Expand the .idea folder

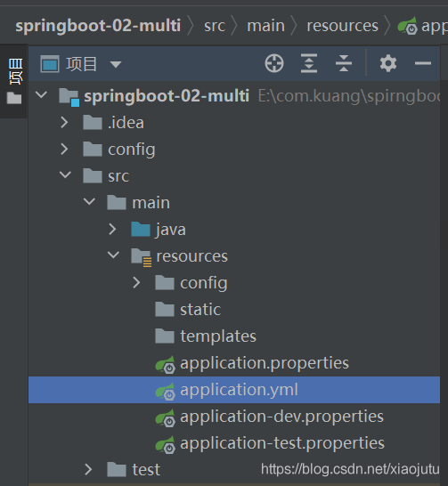(64, 123)
